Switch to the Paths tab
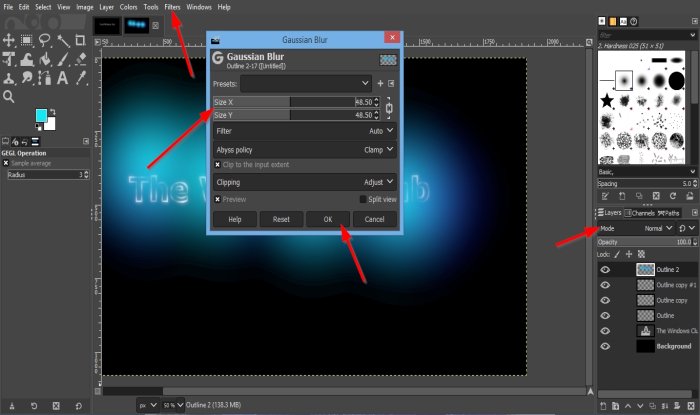 tap(669, 213)
